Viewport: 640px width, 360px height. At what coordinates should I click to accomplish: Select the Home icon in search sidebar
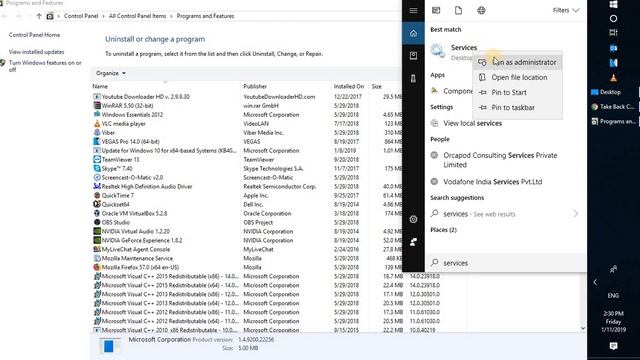click(413, 33)
